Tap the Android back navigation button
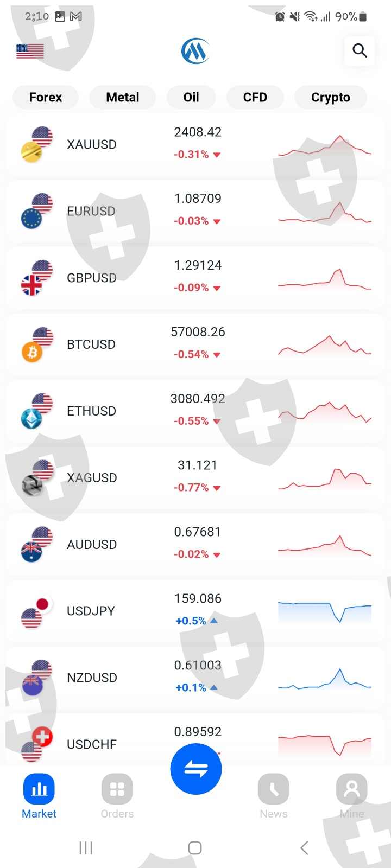This screenshot has height=868, width=391. pyautogui.click(x=304, y=848)
